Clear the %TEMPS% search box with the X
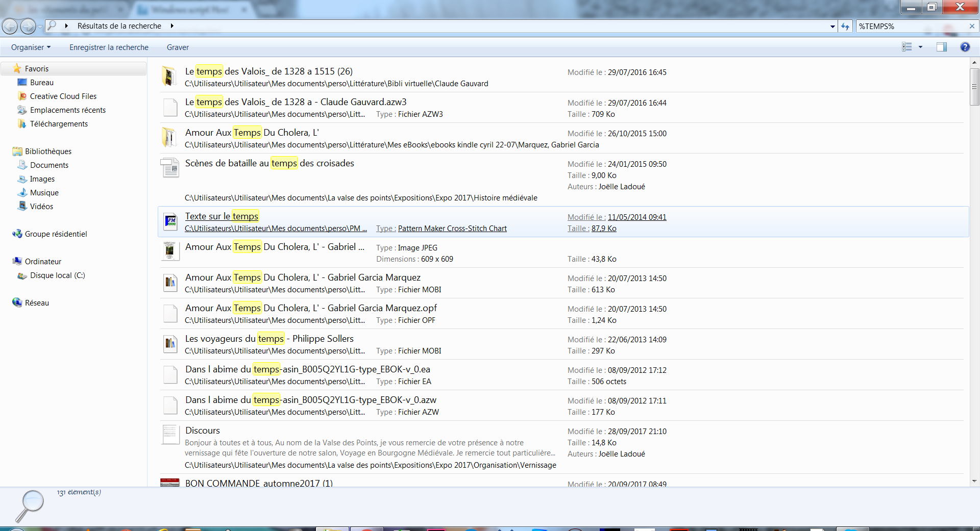The width and height of the screenshot is (980, 531). (x=972, y=26)
